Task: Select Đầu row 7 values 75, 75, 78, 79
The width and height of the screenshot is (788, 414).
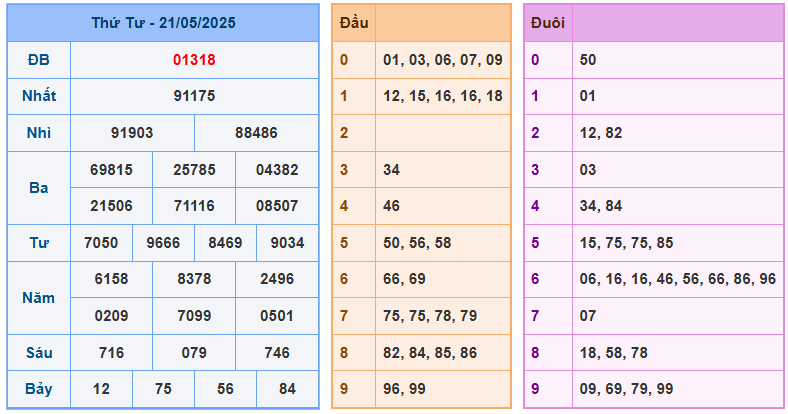Action: pyautogui.click(x=430, y=316)
